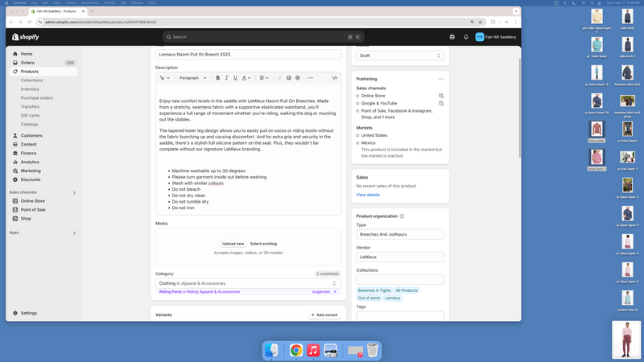This screenshot has height=362, width=644.
Task: Click the All Products collection tag
Action: pos(407,290)
